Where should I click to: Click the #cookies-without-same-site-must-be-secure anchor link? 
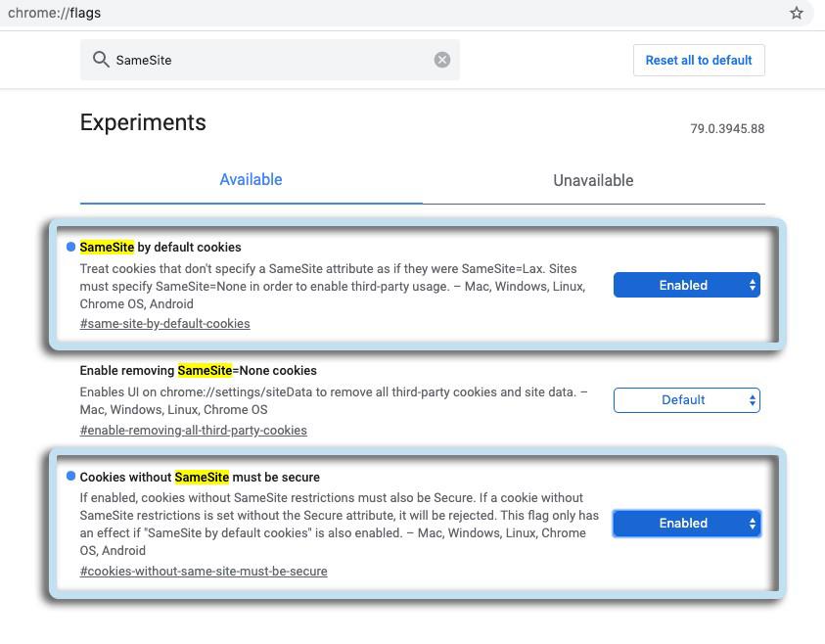tap(204, 572)
